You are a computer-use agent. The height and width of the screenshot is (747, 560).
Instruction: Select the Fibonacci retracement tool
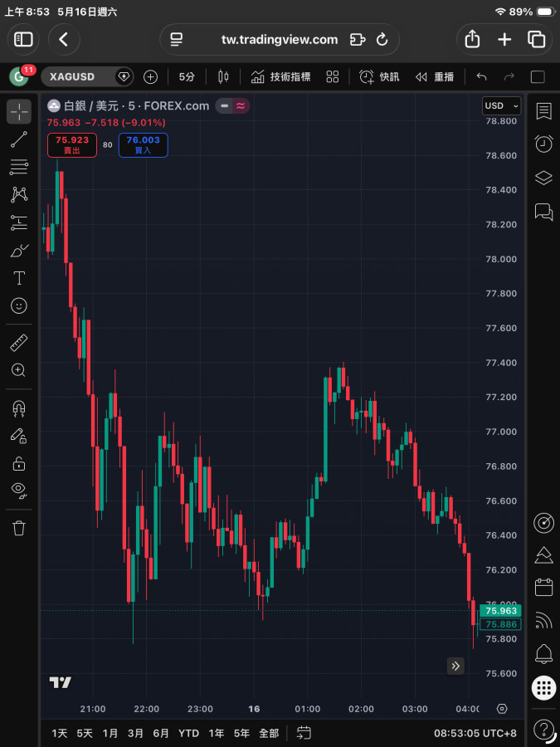click(x=19, y=167)
